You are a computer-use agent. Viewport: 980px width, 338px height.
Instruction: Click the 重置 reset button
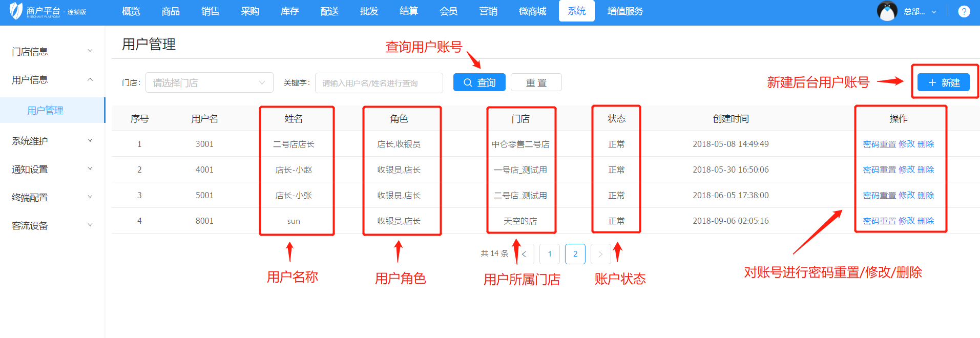[536, 82]
